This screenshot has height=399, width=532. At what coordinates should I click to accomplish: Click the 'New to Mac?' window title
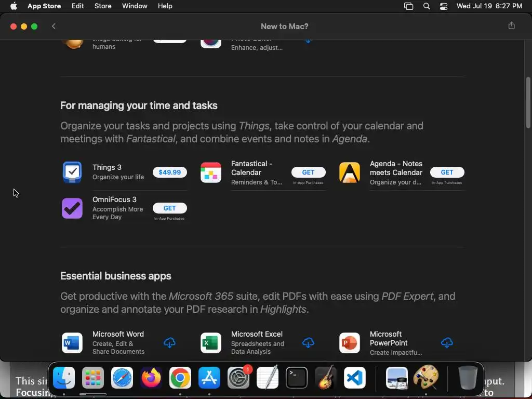point(284,26)
